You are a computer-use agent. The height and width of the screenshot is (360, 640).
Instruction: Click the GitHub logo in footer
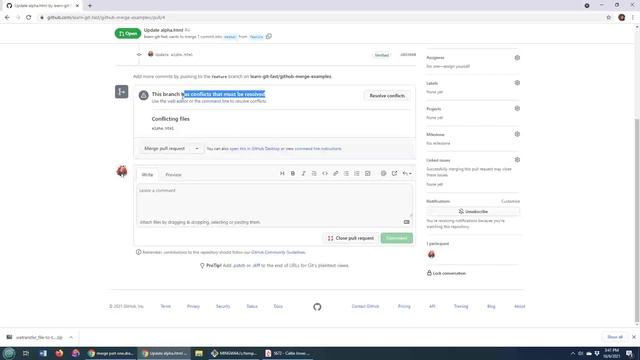coord(317,307)
